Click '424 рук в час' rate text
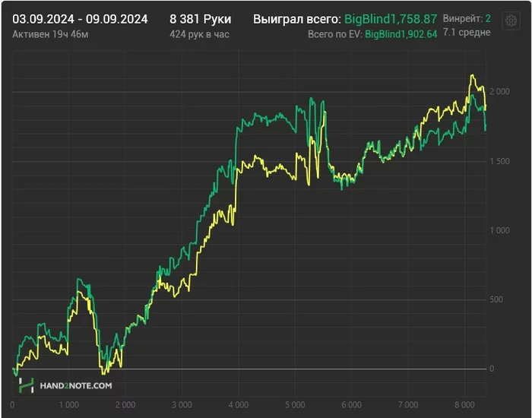Viewport: 532px width, 418px height. pos(199,34)
